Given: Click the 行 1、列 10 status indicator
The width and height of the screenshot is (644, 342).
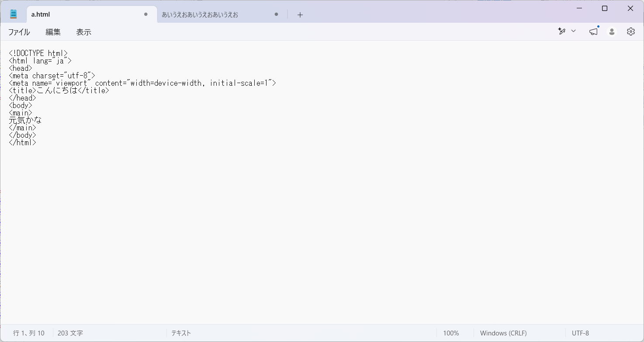Looking at the screenshot, I should tap(29, 333).
